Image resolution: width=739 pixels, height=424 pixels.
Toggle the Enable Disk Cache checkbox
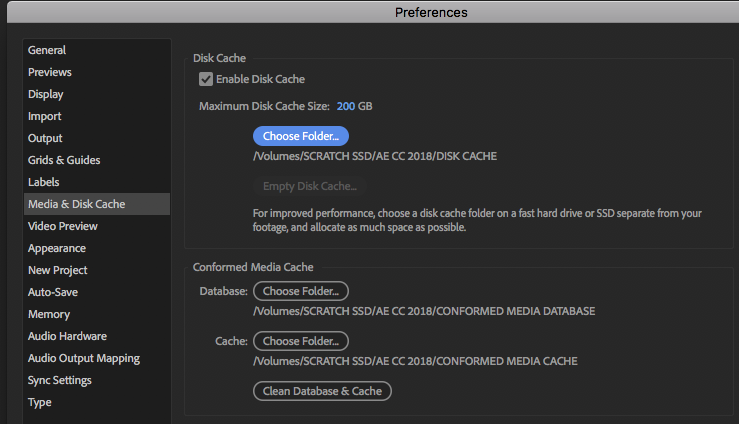coord(206,79)
